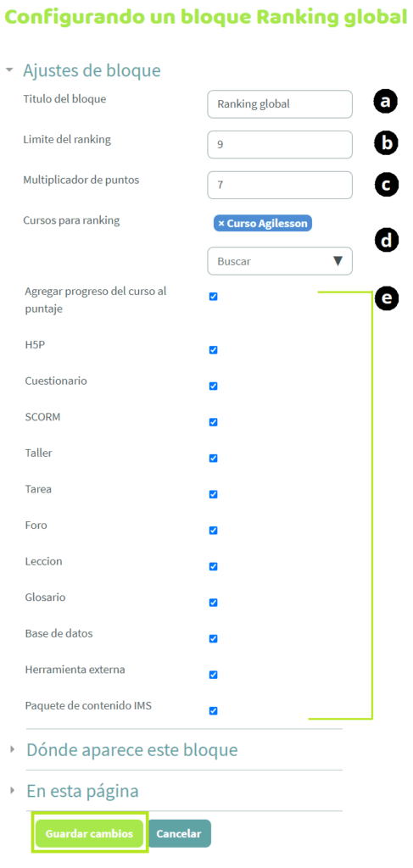413x868 pixels.
Task: Click the black circle marker labeled a
Action: click(385, 103)
